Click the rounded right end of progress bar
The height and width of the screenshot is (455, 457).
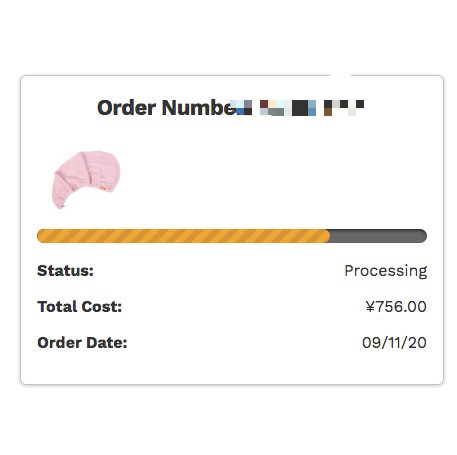[x=423, y=236]
